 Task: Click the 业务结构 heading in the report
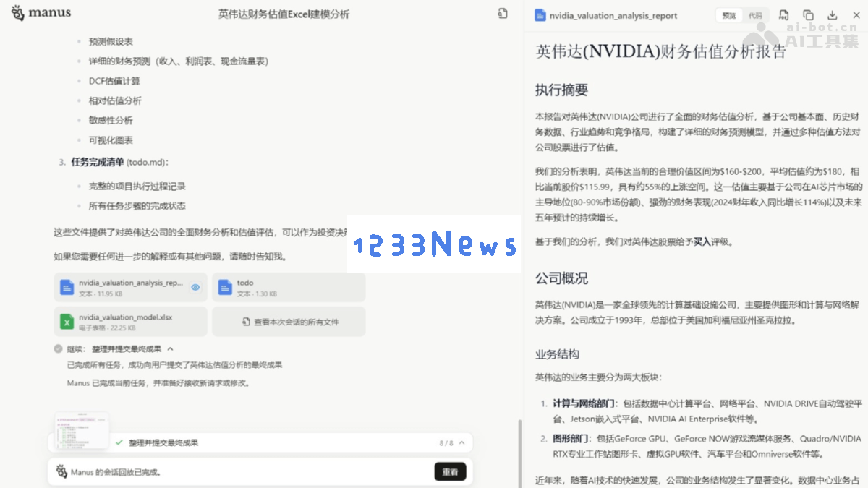557,355
